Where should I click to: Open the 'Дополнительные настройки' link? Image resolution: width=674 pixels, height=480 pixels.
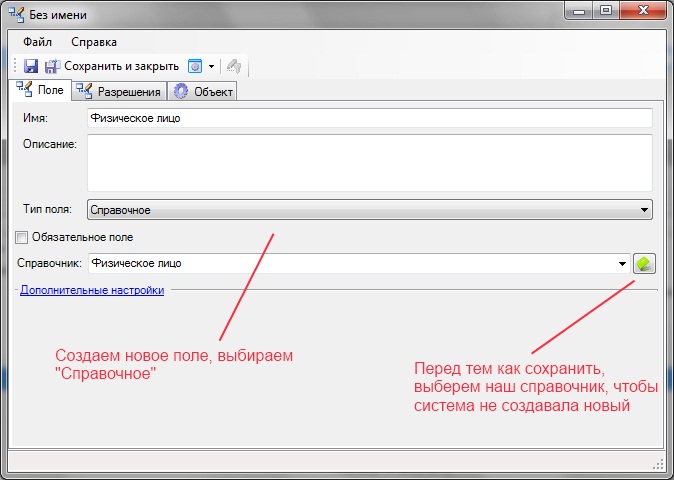pos(92,291)
